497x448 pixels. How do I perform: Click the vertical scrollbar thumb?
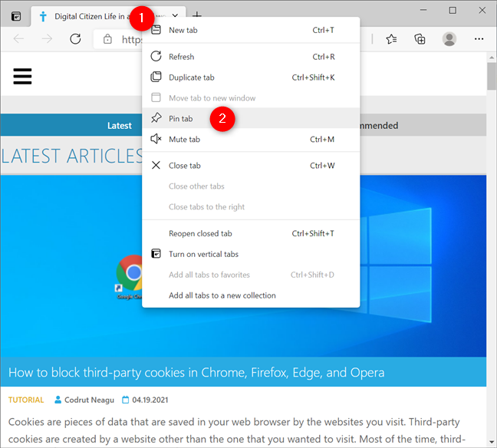(x=492, y=76)
